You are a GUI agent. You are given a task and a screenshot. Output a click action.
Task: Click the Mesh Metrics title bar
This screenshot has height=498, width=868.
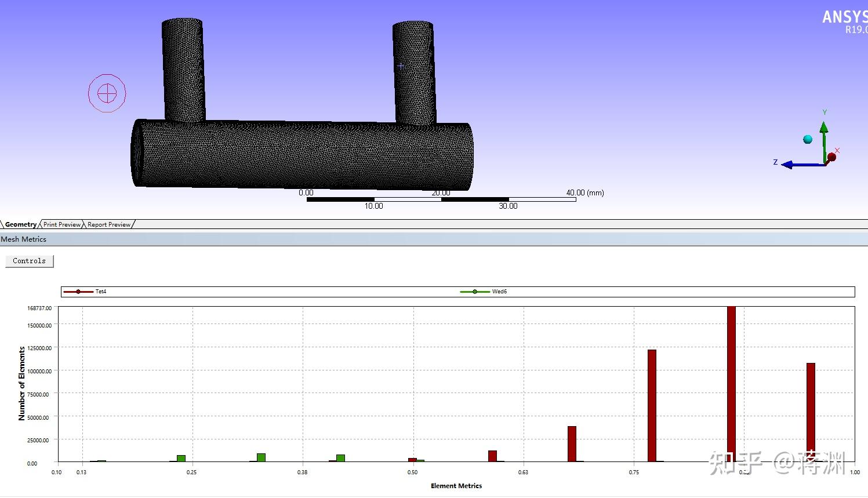(x=23, y=239)
